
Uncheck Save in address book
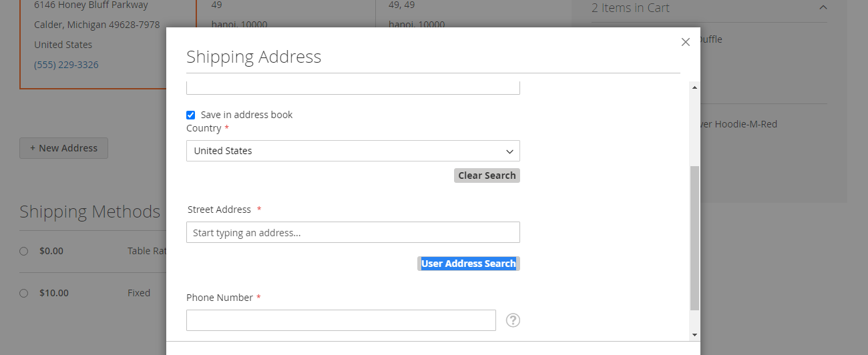[x=191, y=115]
